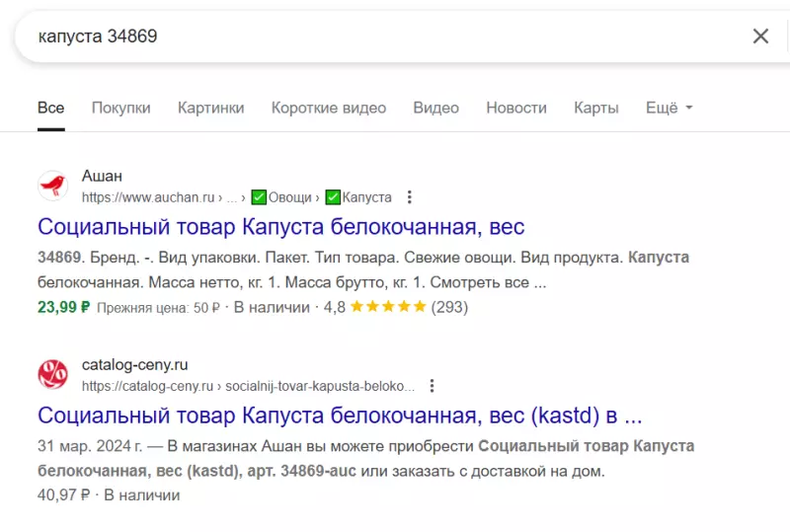Viewport: 790px width, 532px height.
Task: Select the Видео search tab
Action: pyautogui.click(x=435, y=108)
